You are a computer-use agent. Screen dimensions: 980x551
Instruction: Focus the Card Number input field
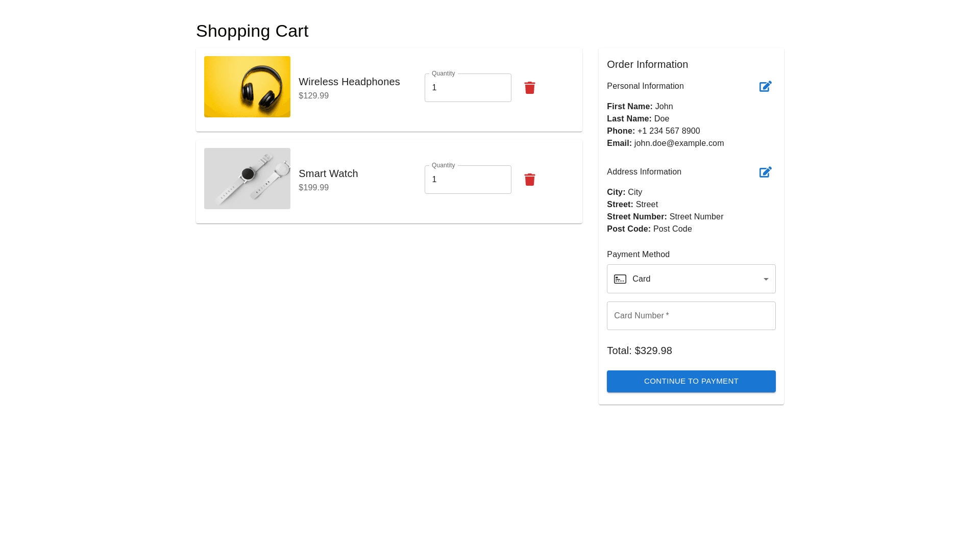691,316
